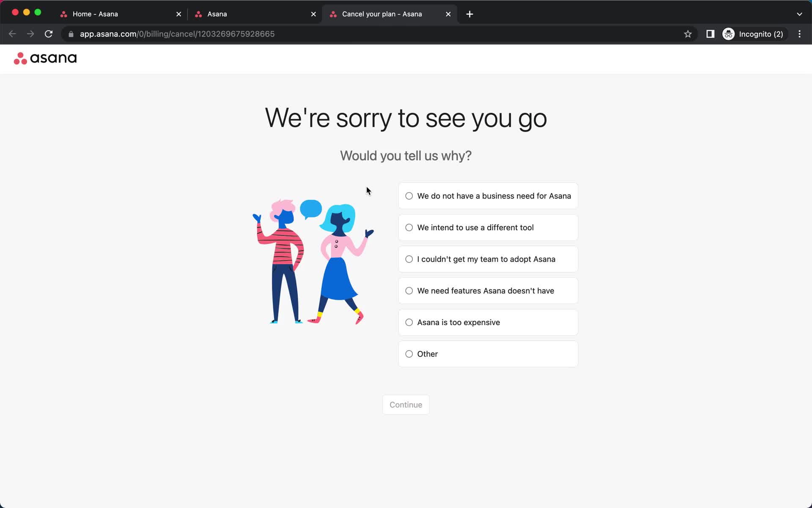Select radio button for switching to different tool
812x508 pixels.
pyautogui.click(x=409, y=227)
